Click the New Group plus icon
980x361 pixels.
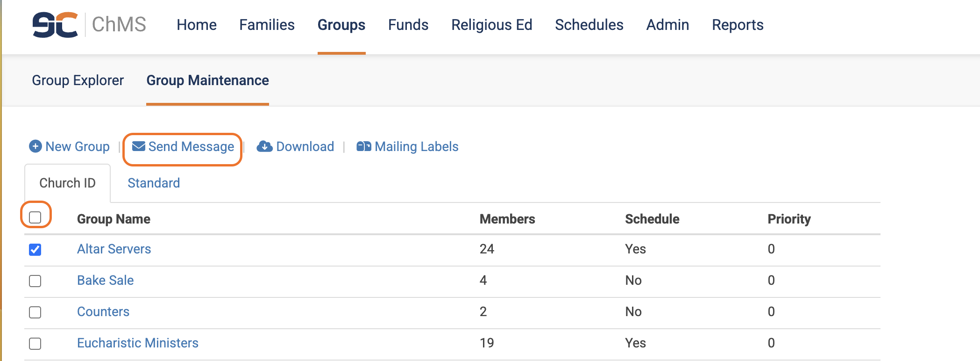point(36,146)
